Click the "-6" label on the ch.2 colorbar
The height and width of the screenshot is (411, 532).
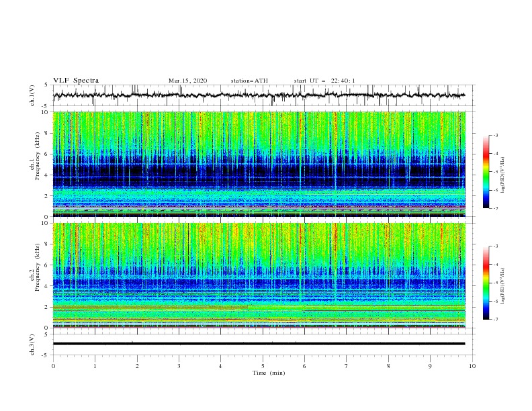coord(495,301)
